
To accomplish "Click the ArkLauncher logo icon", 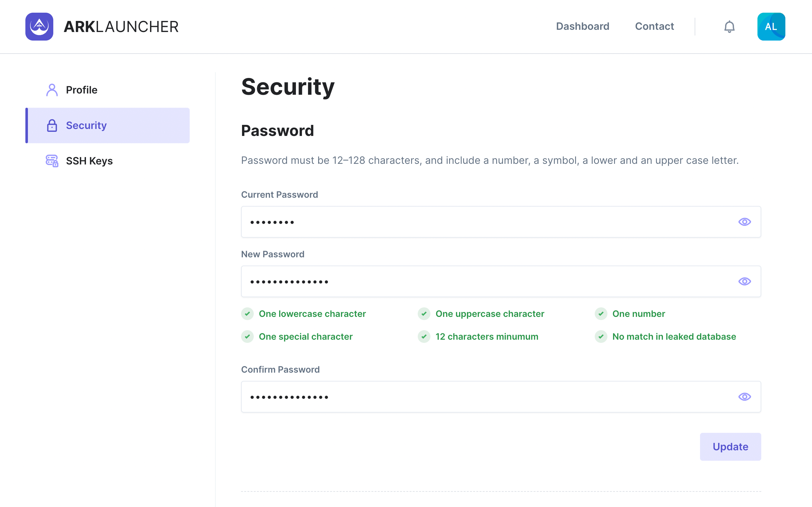I will 39,27.
